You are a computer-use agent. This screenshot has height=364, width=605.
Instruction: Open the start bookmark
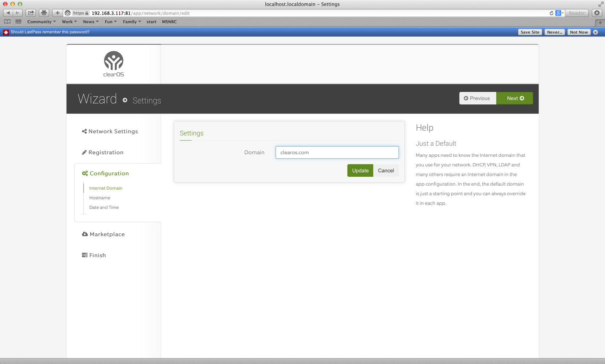coord(151,22)
